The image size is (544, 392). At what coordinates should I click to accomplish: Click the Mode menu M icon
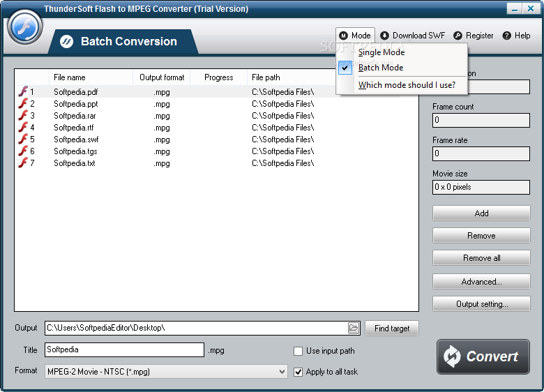click(x=343, y=36)
